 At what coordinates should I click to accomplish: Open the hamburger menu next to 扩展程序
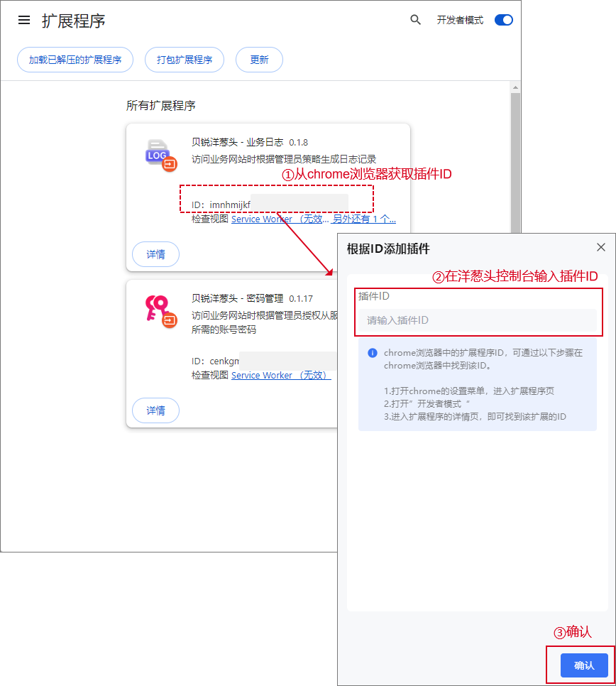point(24,20)
